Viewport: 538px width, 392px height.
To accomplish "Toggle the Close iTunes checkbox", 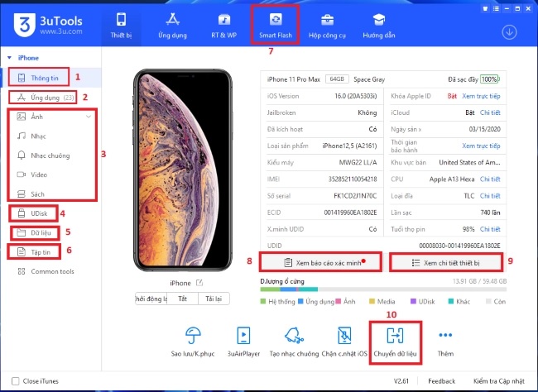I will click(x=16, y=381).
